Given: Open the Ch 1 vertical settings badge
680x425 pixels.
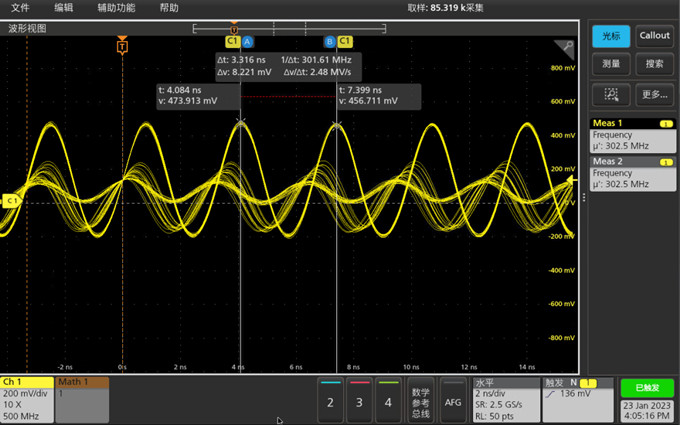Looking at the screenshot, I should pyautogui.click(x=27, y=400).
